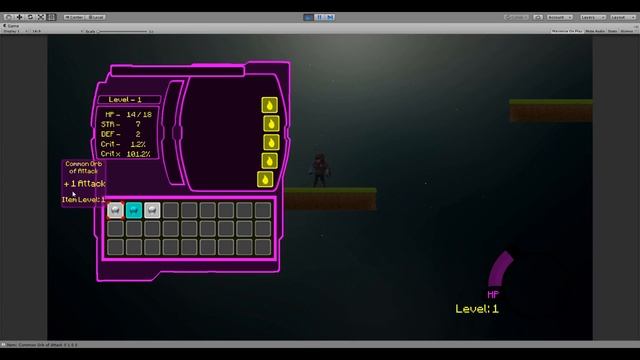Click the last slot in the bottom inventory row

(263, 247)
